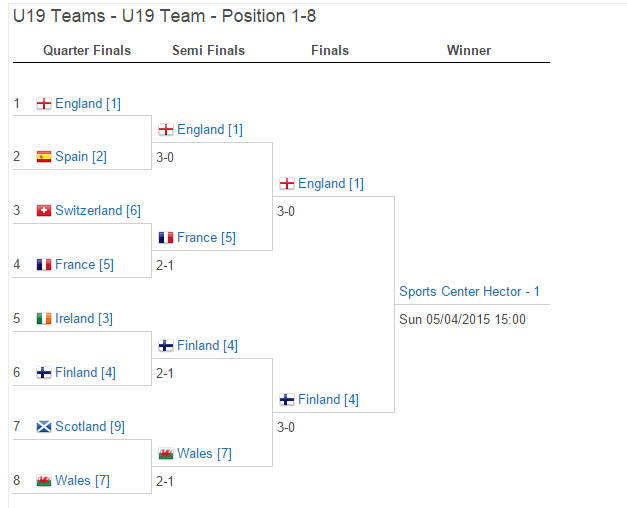Click the Spain flag icon in quarter finals
This screenshot has height=508, width=627.
pyautogui.click(x=44, y=156)
